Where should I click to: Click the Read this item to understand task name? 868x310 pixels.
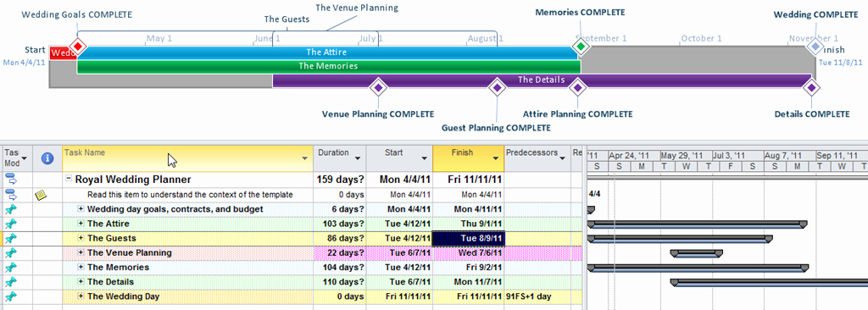point(190,195)
